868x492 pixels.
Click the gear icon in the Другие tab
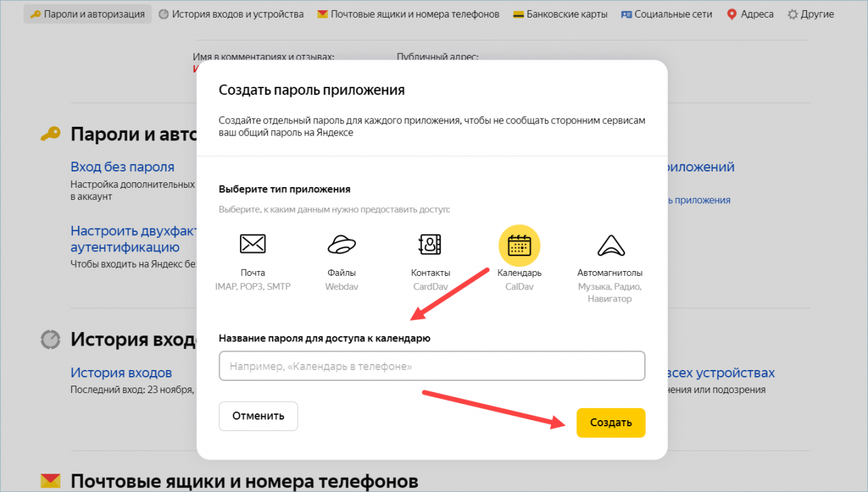click(x=793, y=14)
